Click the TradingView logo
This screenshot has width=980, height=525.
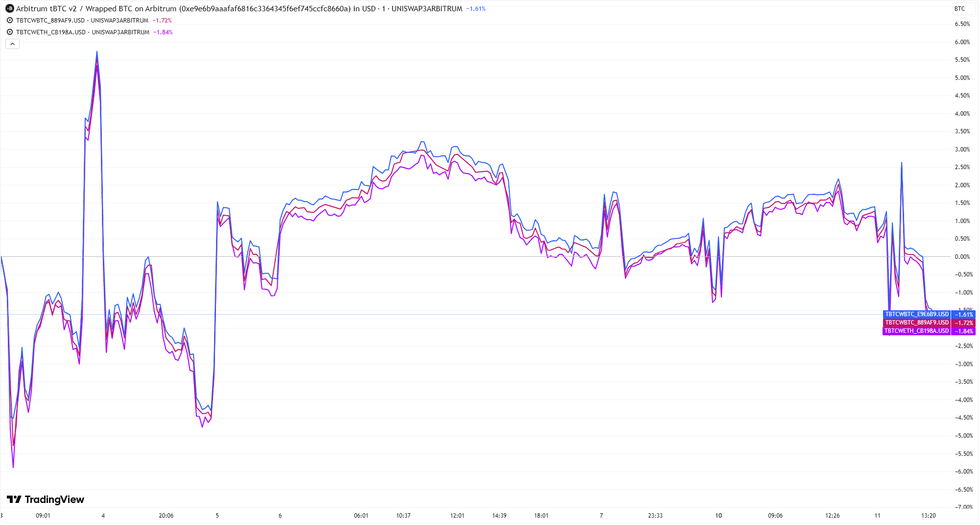46,500
